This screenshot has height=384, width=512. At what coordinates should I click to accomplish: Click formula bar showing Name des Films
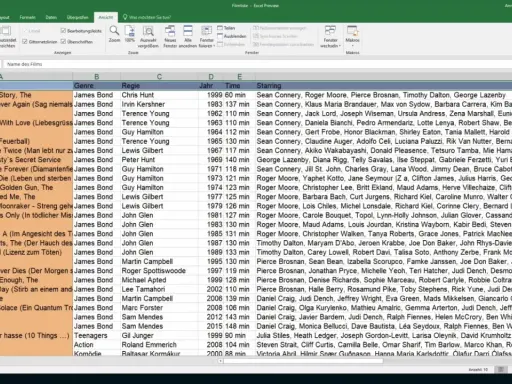(x=257, y=64)
